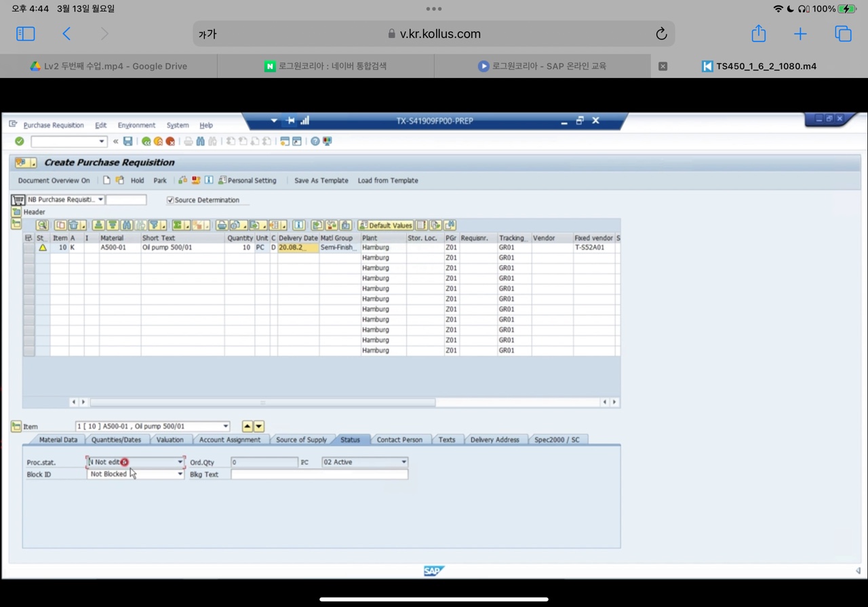The width and height of the screenshot is (868, 607).
Task: Open the 02 Active status dropdown
Action: 404,462
